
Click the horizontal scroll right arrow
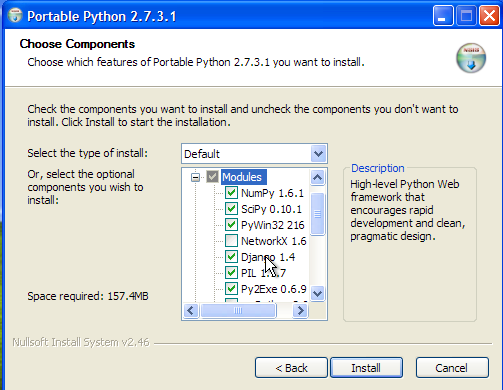pos(300,311)
